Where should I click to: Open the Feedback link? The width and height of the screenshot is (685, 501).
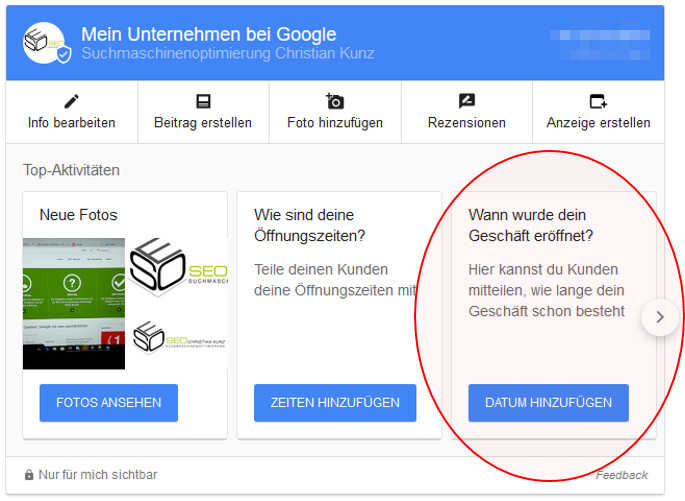[x=622, y=475]
